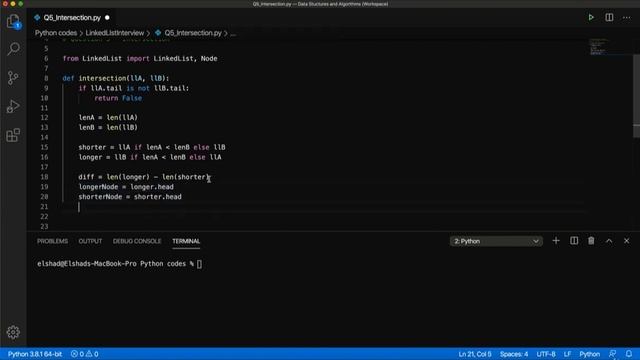Change language mode 'Python' in status bar
This screenshot has height=360, width=640.
pos(589,354)
